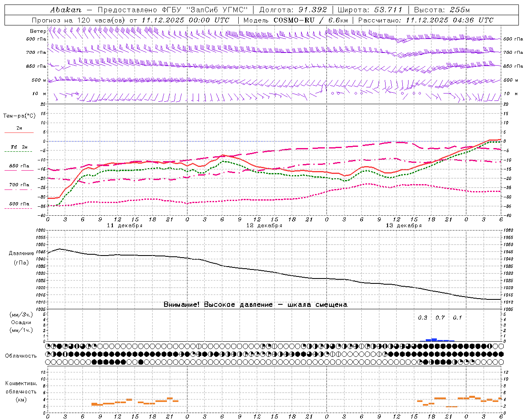Click the "Тем-ра(°C)" temperature axis title
This screenshot has width=525, height=420.
pos(19,116)
